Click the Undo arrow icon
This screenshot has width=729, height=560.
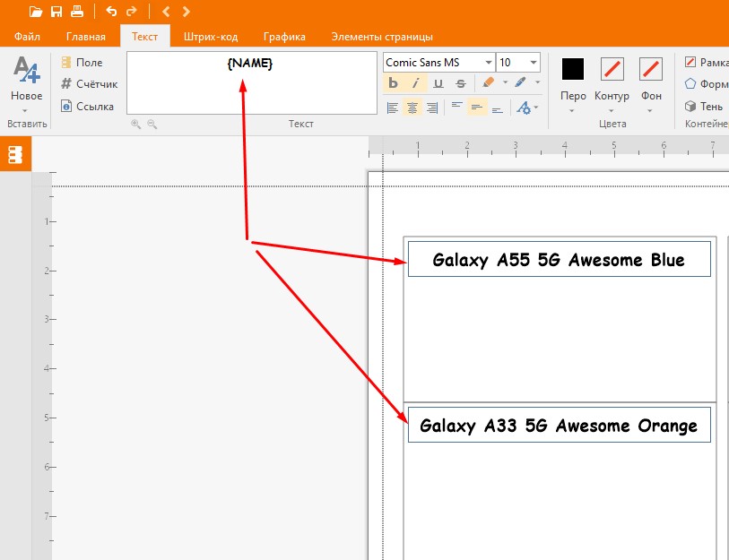tap(111, 12)
